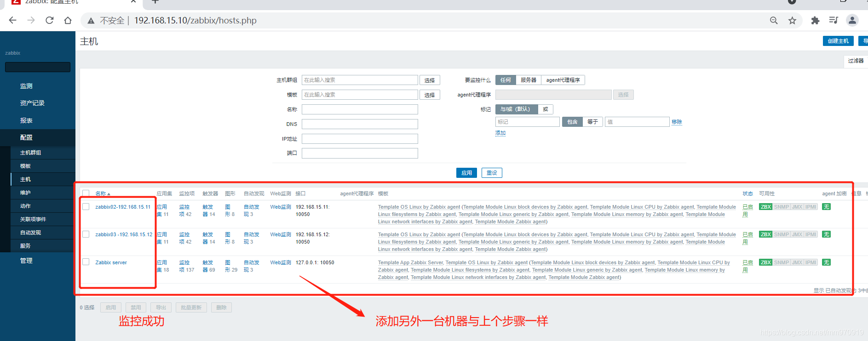Click the address bar URL
The image size is (868, 341).
195,21
